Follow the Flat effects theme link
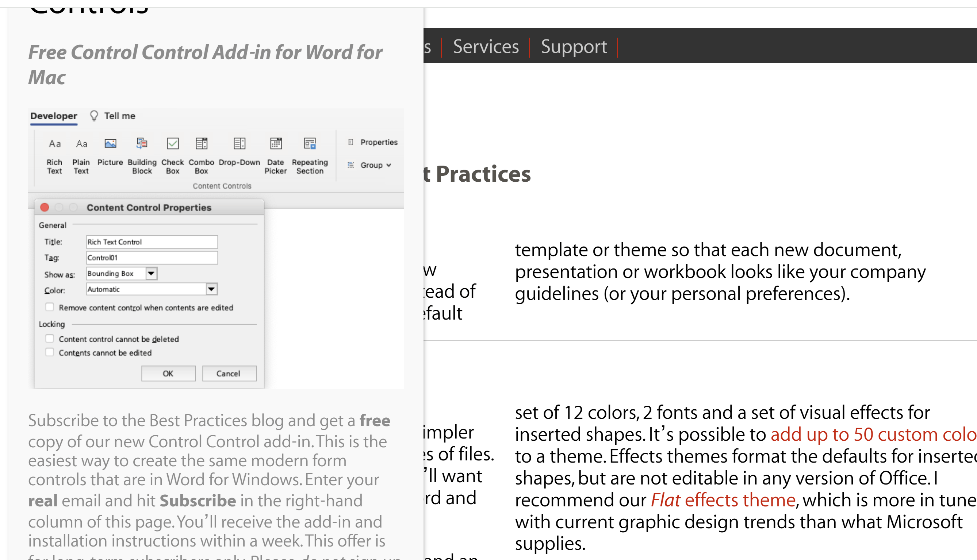Viewport: 977px width, 560px height. [x=723, y=500]
